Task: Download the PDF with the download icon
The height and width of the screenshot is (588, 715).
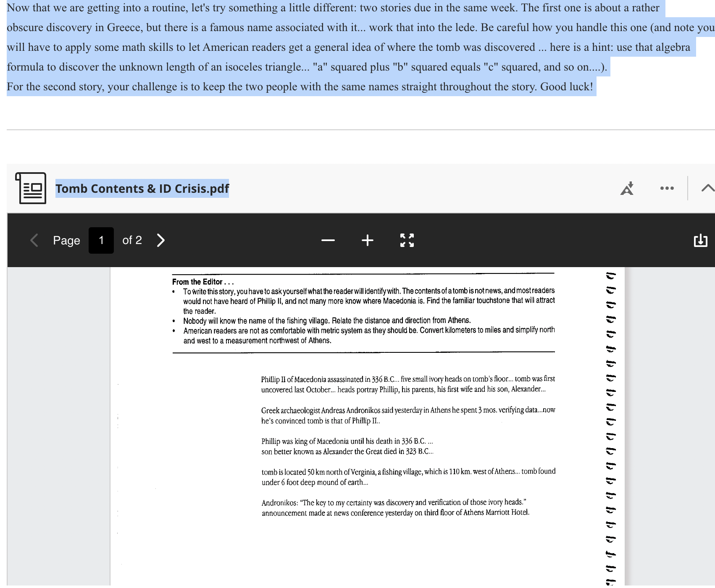Action: pos(700,240)
